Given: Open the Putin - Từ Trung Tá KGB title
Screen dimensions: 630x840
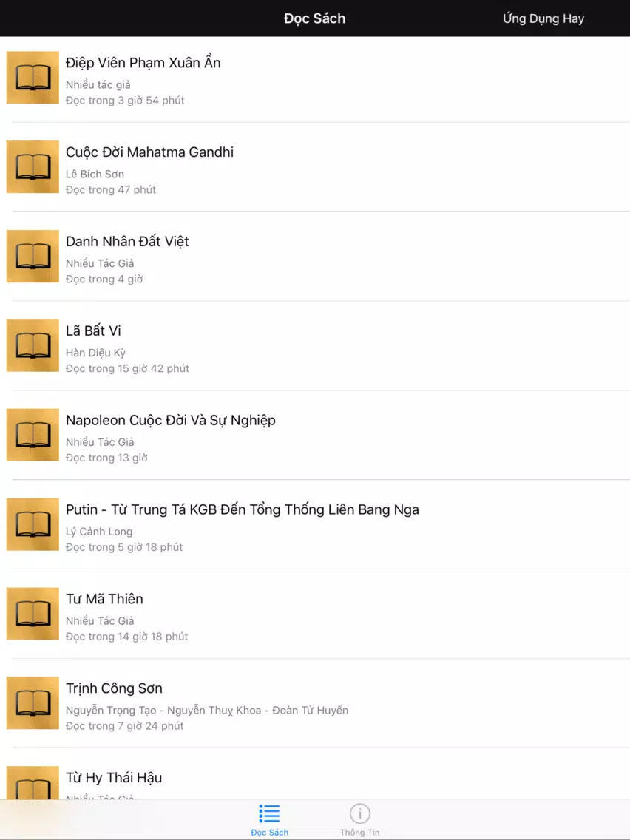Looking at the screenshot, I should (x=242, y=509).
